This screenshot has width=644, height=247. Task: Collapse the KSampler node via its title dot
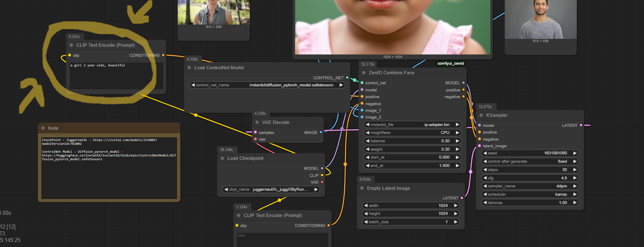pyautogui.click(x=481, y=115)
